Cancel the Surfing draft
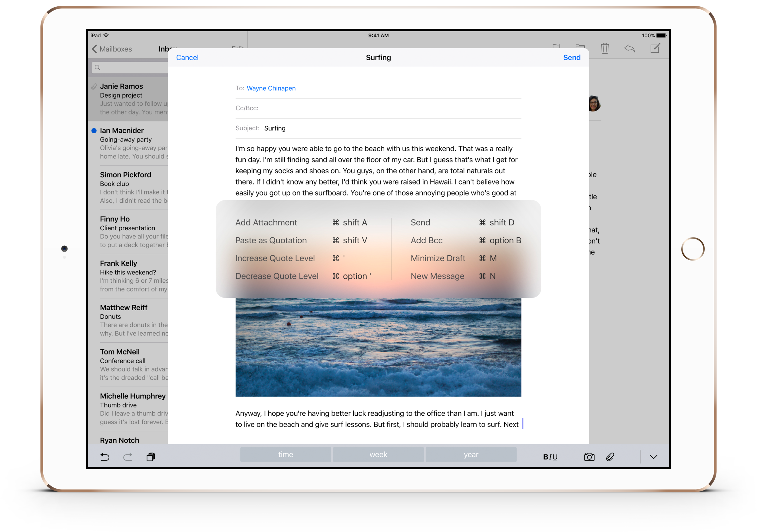The image size is (757, 532). click(187, 58)
